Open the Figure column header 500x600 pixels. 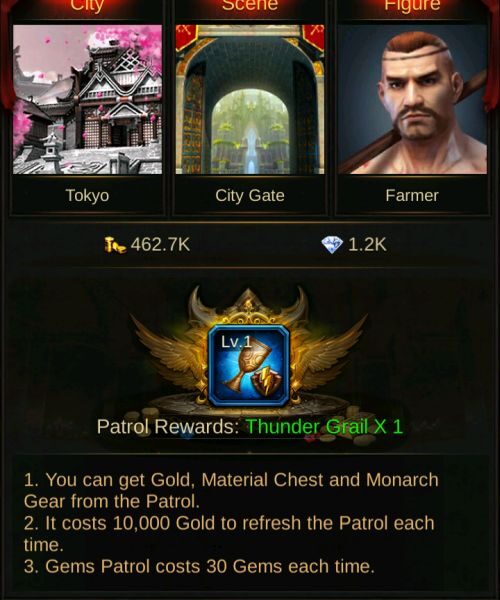(x=412, y=5)
